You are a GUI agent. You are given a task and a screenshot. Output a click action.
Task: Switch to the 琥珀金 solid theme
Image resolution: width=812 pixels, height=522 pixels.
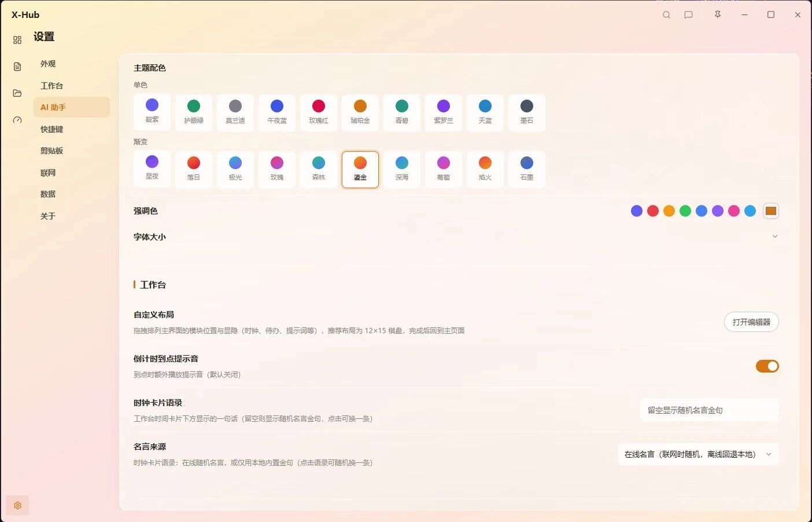coord(360,112)
